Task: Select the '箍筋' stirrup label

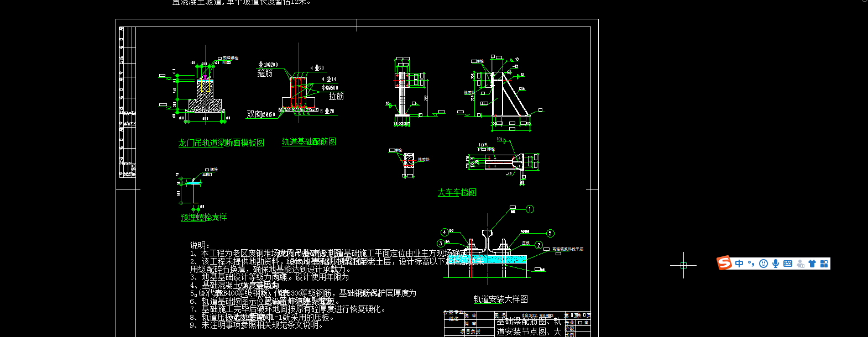Action: click(x=265, y=73)
